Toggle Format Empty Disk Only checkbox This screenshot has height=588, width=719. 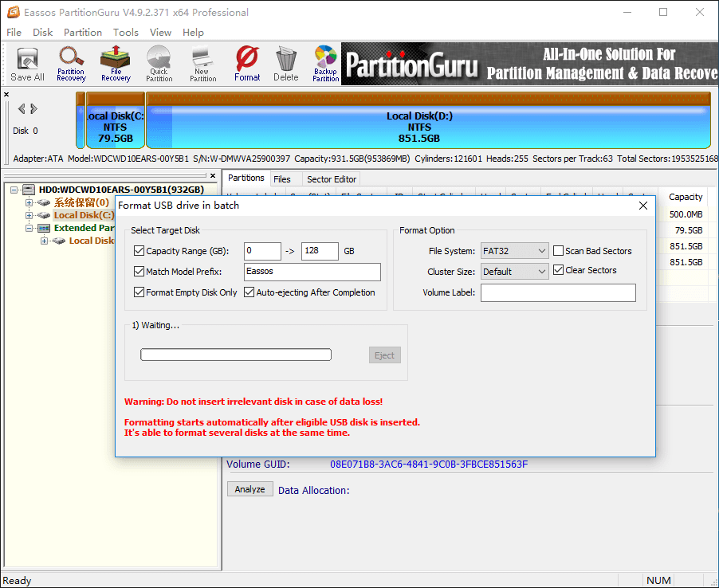click(139, 292)
